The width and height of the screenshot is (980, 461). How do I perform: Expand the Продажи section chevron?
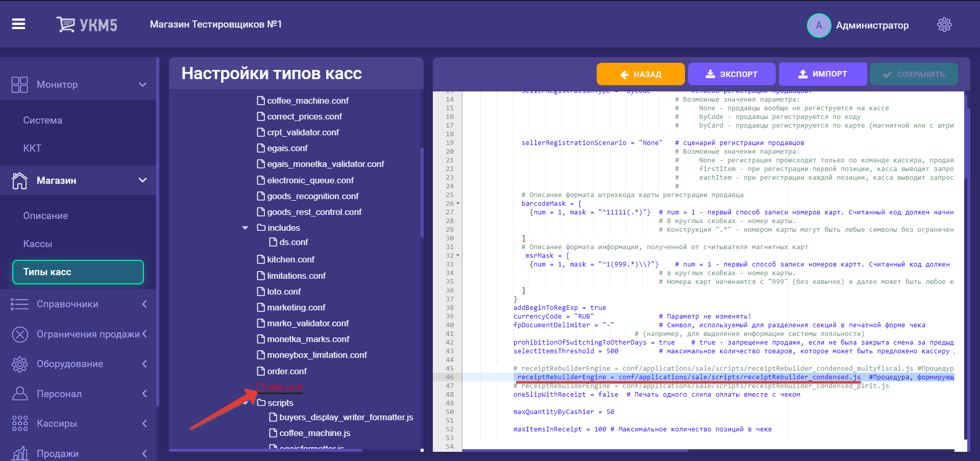click(144, 453)
